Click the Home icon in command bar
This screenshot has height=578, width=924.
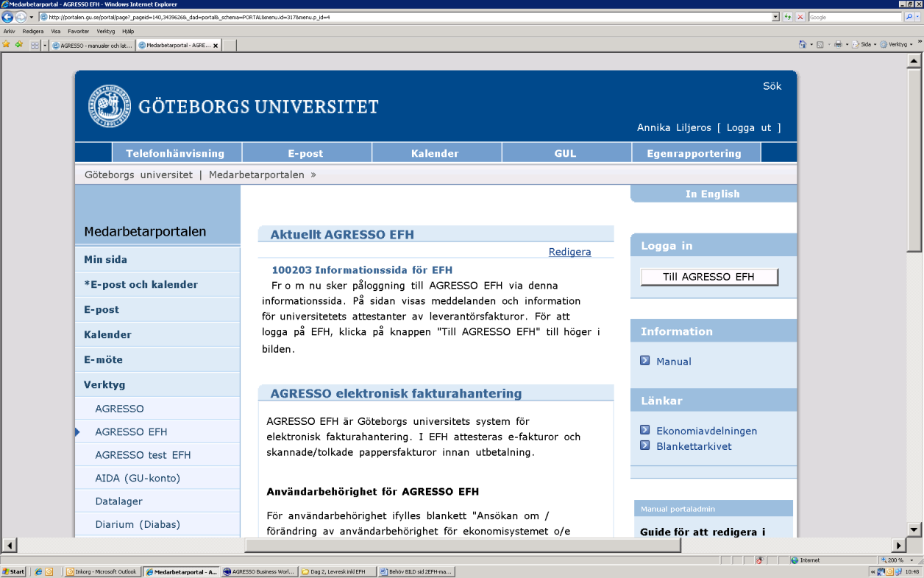pyautogui.click(x=803, y=44)
